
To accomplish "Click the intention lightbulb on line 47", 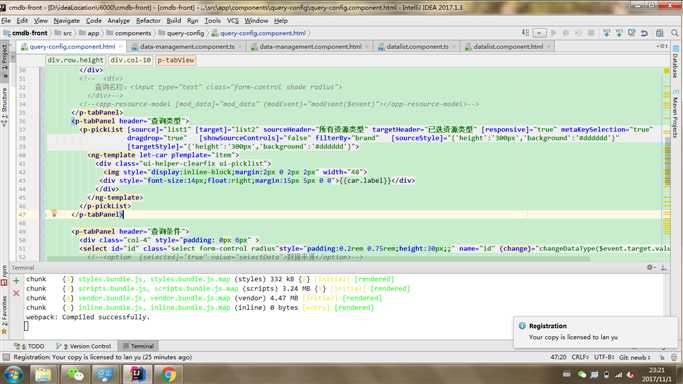I will click(x=54, y=213).
